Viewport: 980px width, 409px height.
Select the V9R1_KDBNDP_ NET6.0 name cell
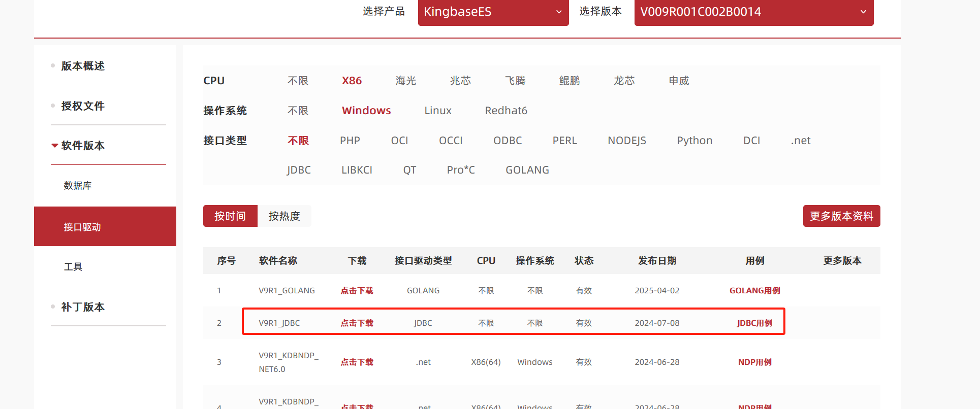click(289, 362)
